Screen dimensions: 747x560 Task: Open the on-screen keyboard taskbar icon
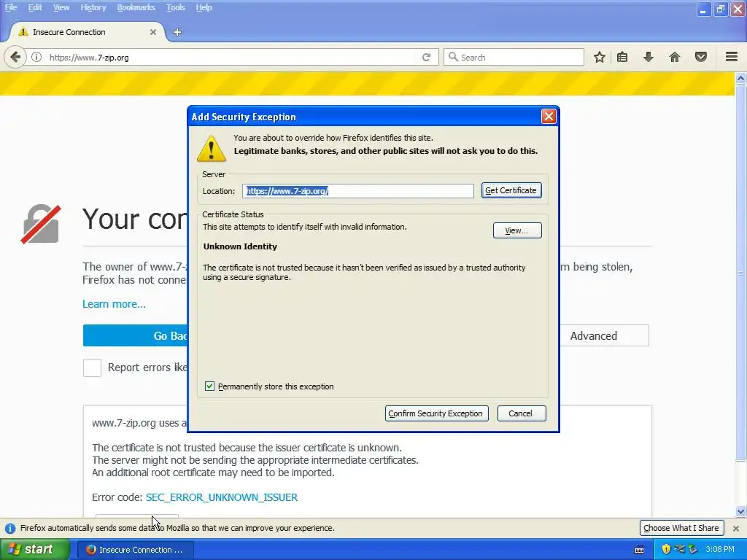(x=639, y=550)
